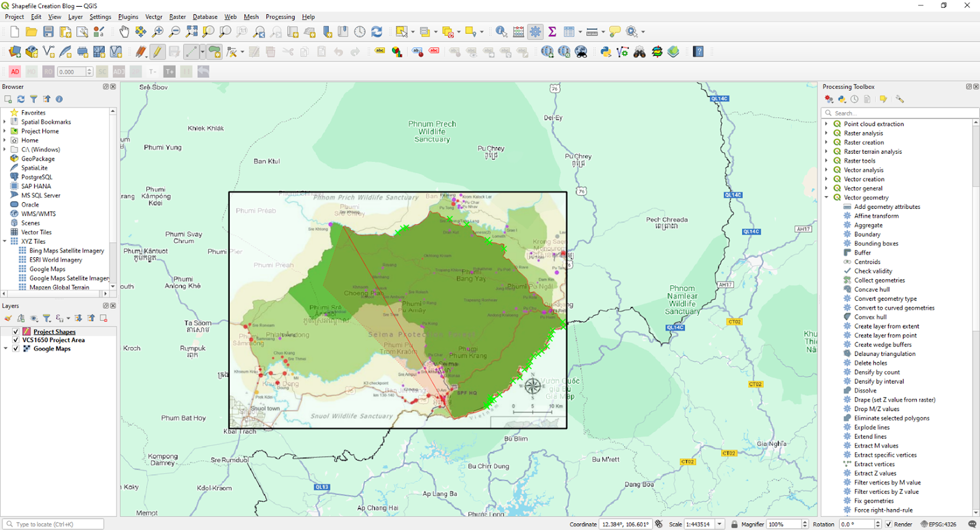Image resolution: width=980 pixels, height=530 pixels.
Task: Expand the Vector general group
Action: point(826,188)
